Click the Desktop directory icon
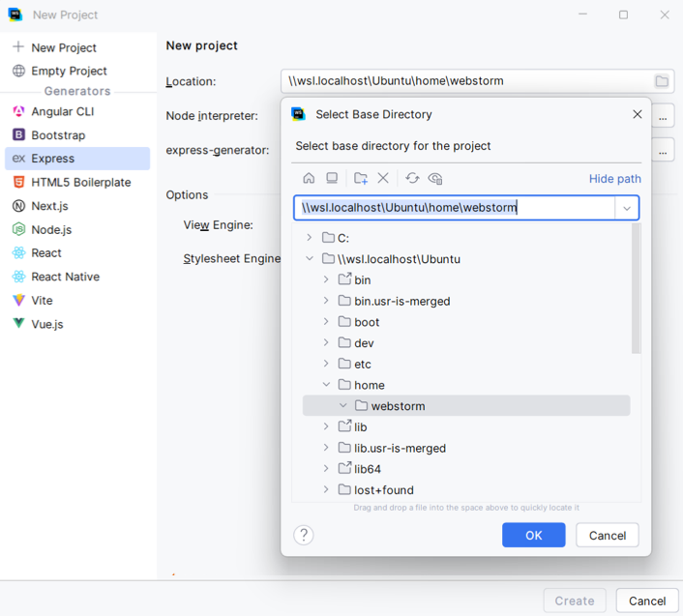The height and width of the screenshot is (616, 683). (332, 178)
